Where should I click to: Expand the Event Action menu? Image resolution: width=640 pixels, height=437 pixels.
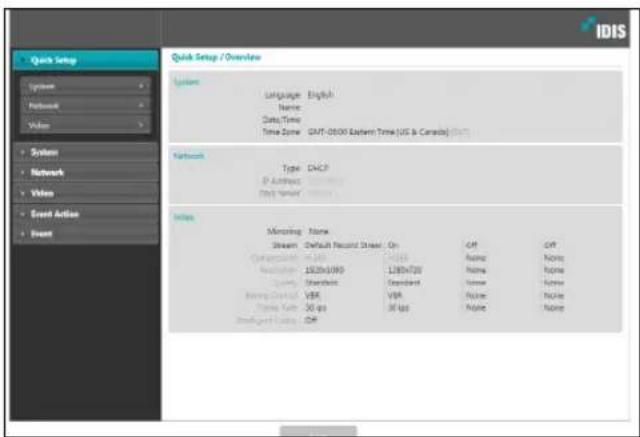pos(86,214)
